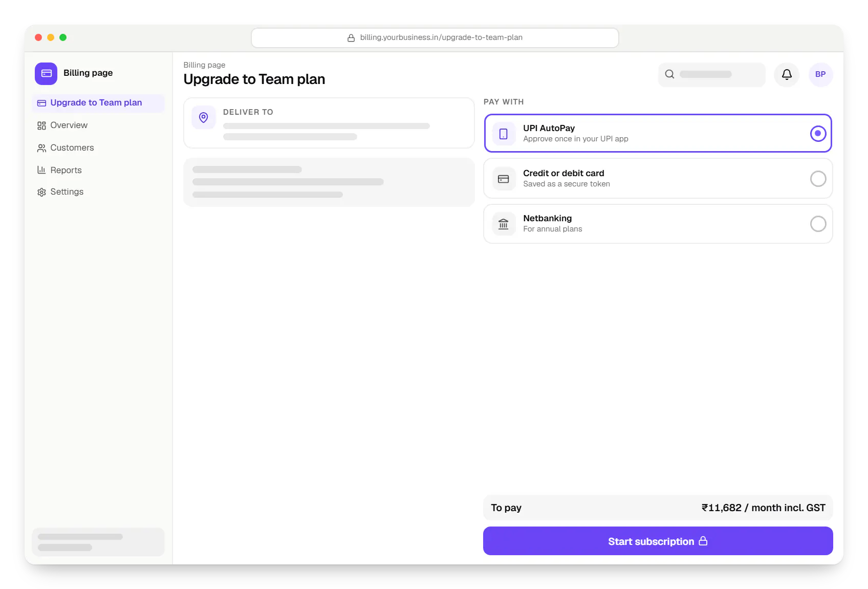868x589 pixels.
Task: Click the 'Approve once in your UPI app' text
Action: coord(575,139)
